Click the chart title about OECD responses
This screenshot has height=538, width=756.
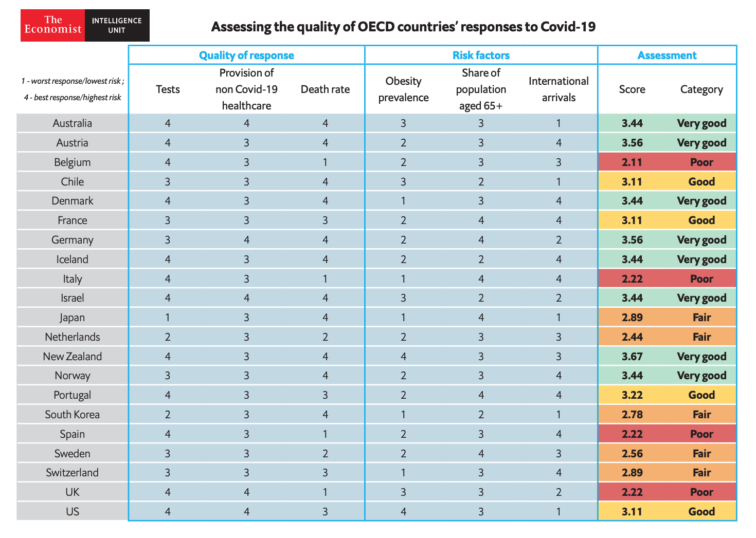tap(403, 27)
